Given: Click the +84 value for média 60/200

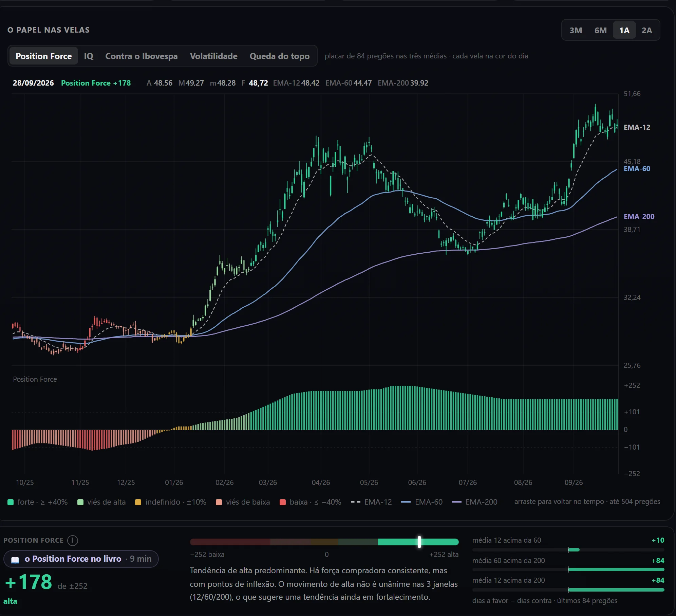Looking at the screenshot, I should (x=658, y=561).
